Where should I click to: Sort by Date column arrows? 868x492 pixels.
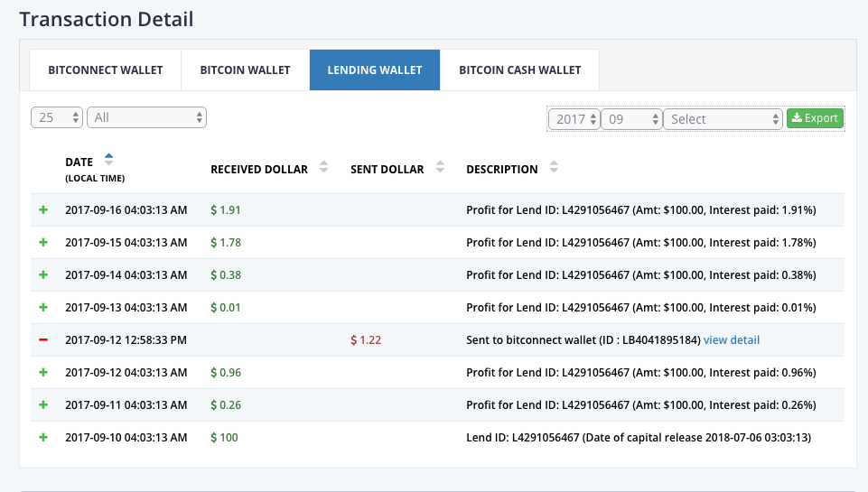point(108,160)
